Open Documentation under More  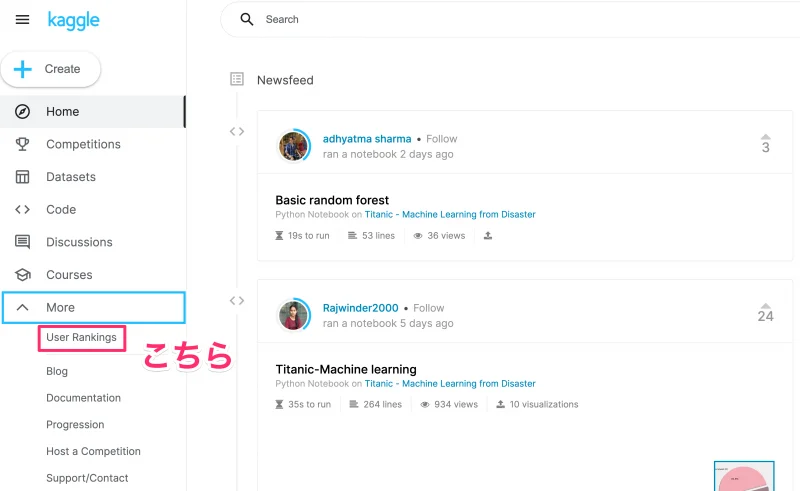pyautogui.click(x=84, y=398)
